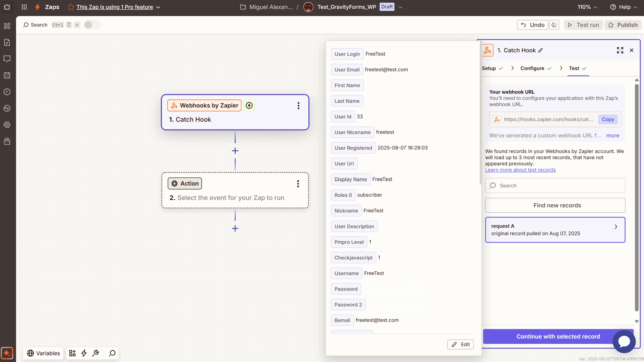
Task: Open the Help dropdown menu
Action: tap(624, 7)
